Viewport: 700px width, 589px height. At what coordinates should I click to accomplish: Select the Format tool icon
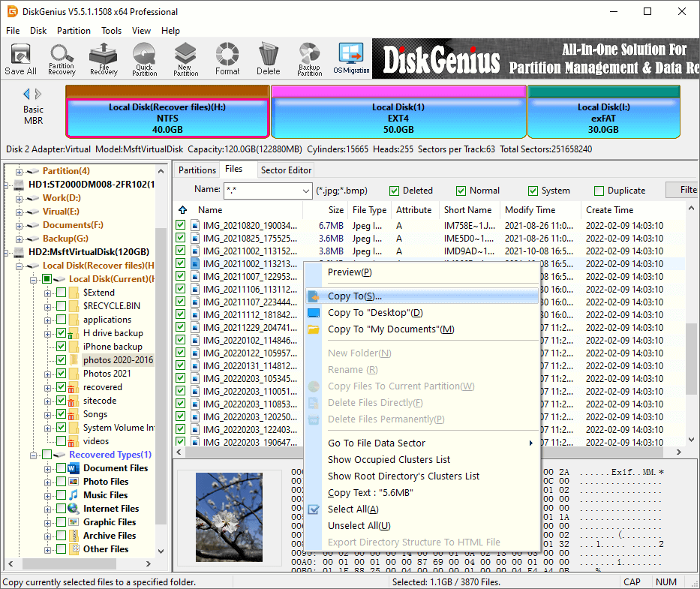[227, 59]
